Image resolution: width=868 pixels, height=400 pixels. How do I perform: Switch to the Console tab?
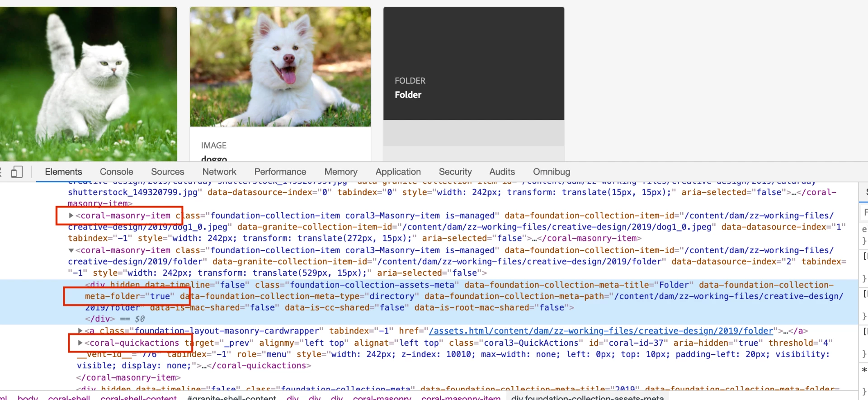[x=117, y=172]
